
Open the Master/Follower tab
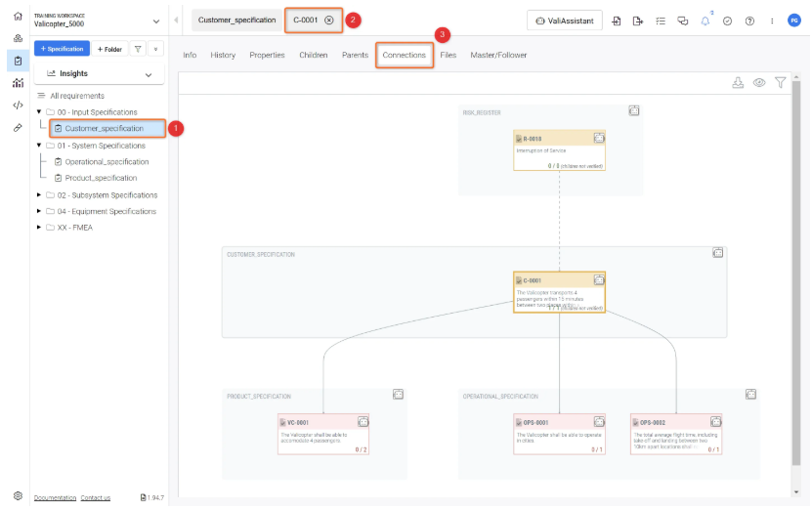tap(498, 56)
